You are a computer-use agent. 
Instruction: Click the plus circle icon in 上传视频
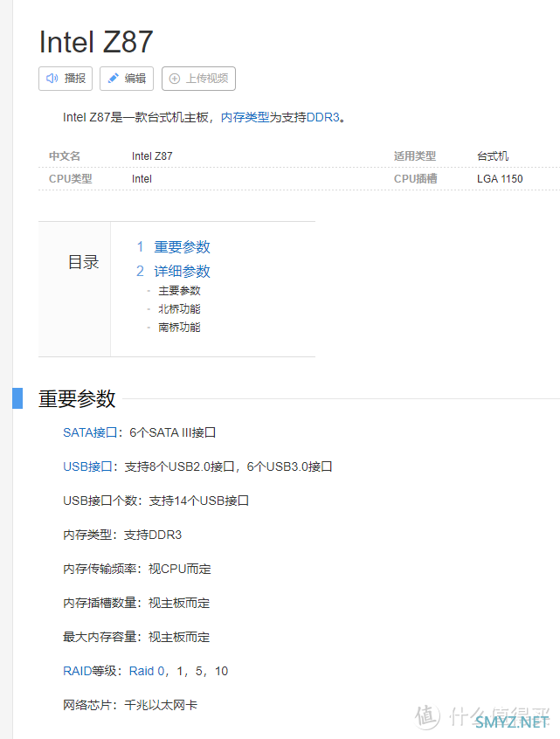click(175, 79)
